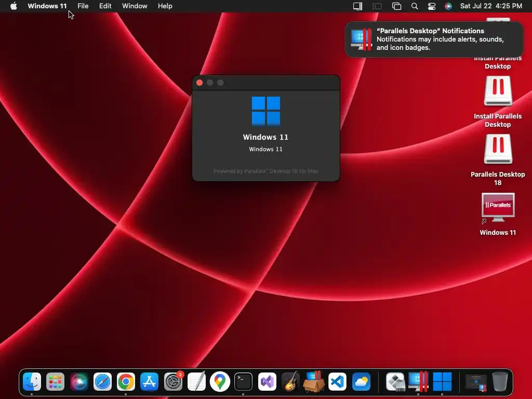The height and width of the screenshot is (399, 532).
Task: Launch Visual Studio Code from Dock
Action: 338,382
